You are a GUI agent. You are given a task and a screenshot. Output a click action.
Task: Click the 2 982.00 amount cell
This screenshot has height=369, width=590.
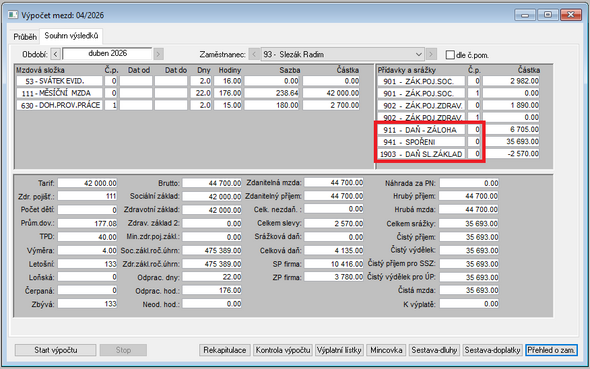511,81
